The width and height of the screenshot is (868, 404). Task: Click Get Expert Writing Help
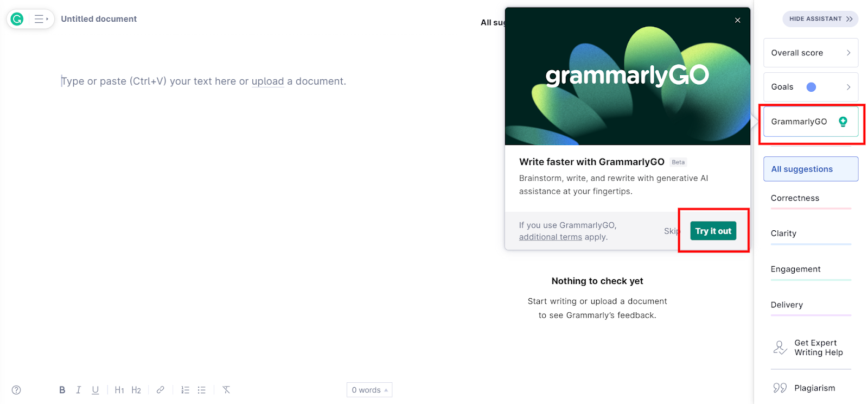pyautogui.click(x=810, y=348)
